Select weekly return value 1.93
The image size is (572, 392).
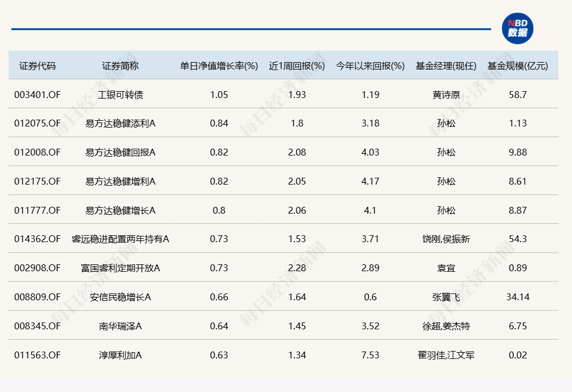[x=297, y=95]
